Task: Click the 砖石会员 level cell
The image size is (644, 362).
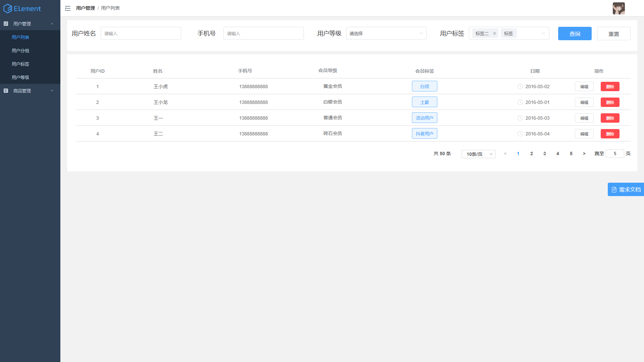Action: [333, 134]
